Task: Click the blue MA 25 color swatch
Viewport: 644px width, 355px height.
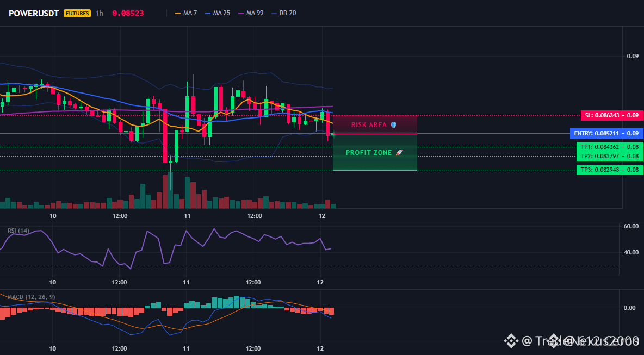Action: (207, 13)
